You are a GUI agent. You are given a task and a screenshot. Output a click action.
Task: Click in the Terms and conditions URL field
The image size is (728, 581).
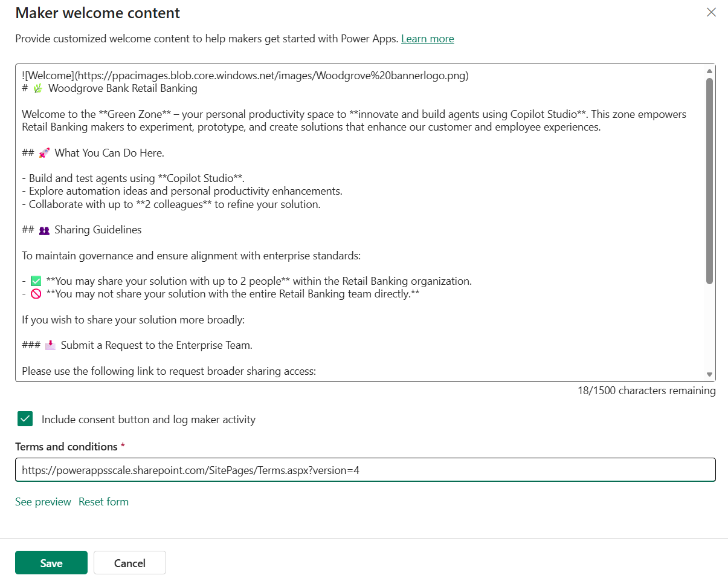pos(366,470)
